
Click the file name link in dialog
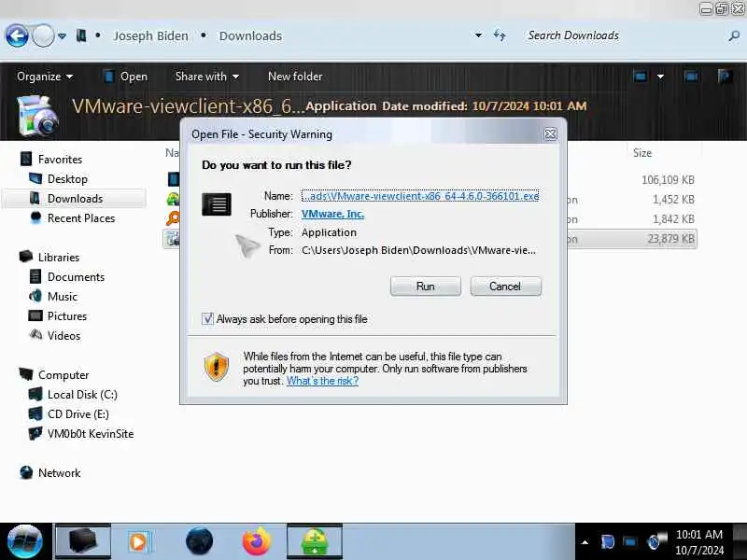tap(420, 196)
